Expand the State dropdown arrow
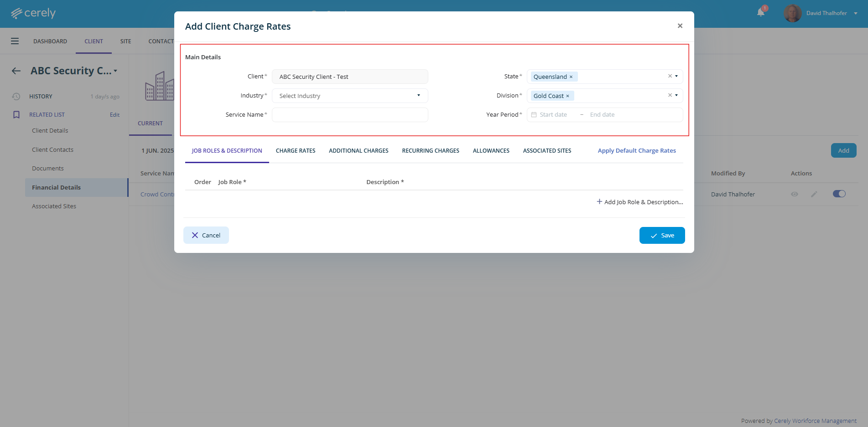The width and height of the screenshot is (868, 427). (676, 76)
